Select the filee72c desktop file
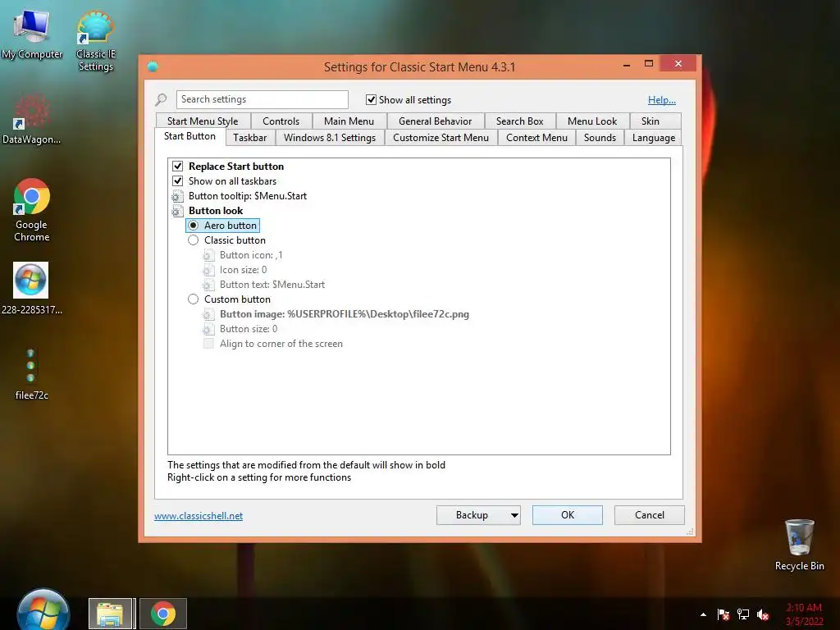 click(x=31, y=373)
